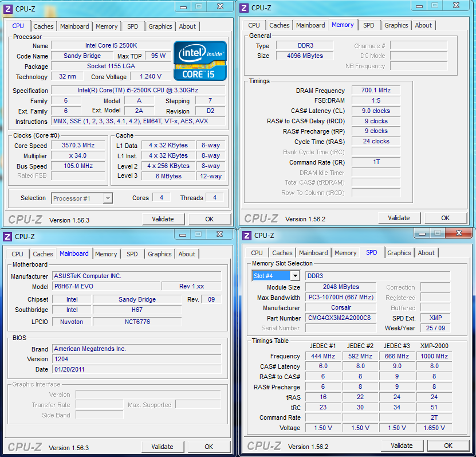Select SPD tab in the Memory tab window
Screen dimensions: 476x457
(x=369, y=25)
